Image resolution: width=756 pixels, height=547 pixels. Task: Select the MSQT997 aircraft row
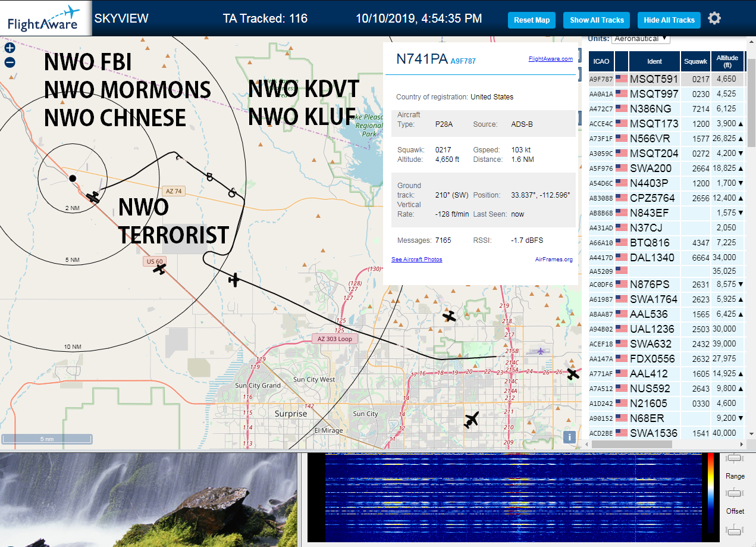tap(666, 93)
